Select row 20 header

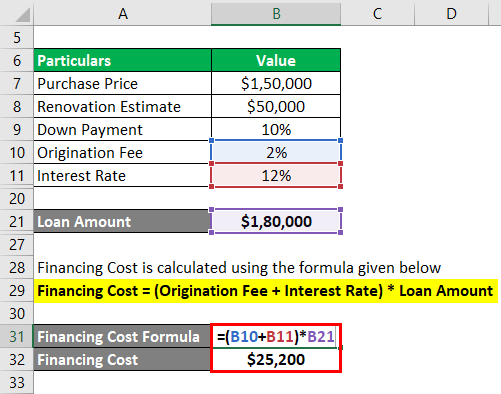click(x=17, y=199)
